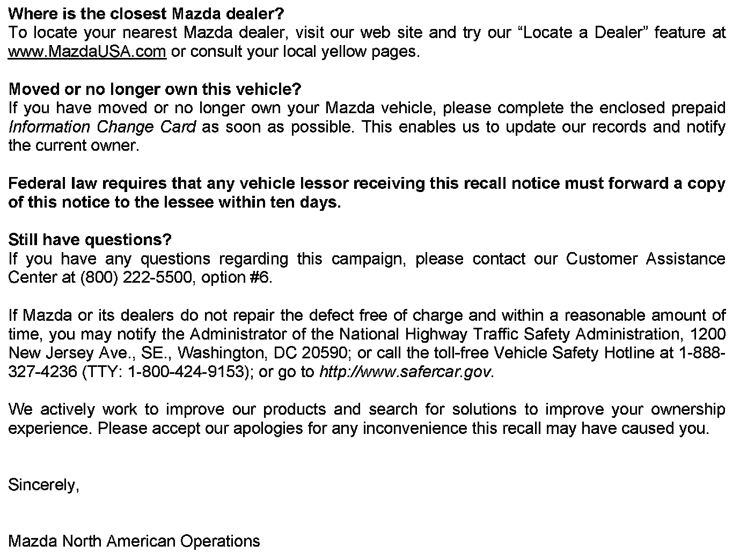Click the TTY number 1-800-424-9153
Screen dimensions: 747x560
186,372
